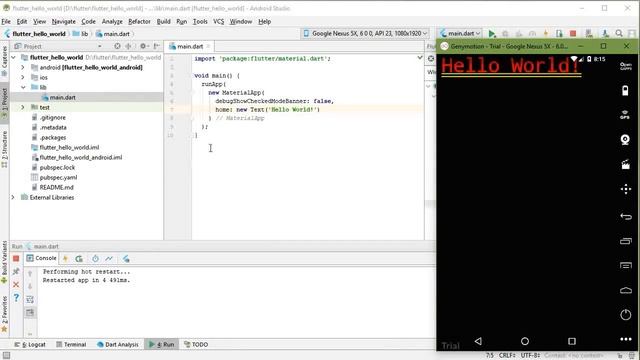Close the main.dart editor tab
The height and width of the screenshot is (360, 640).
[208, 47]
